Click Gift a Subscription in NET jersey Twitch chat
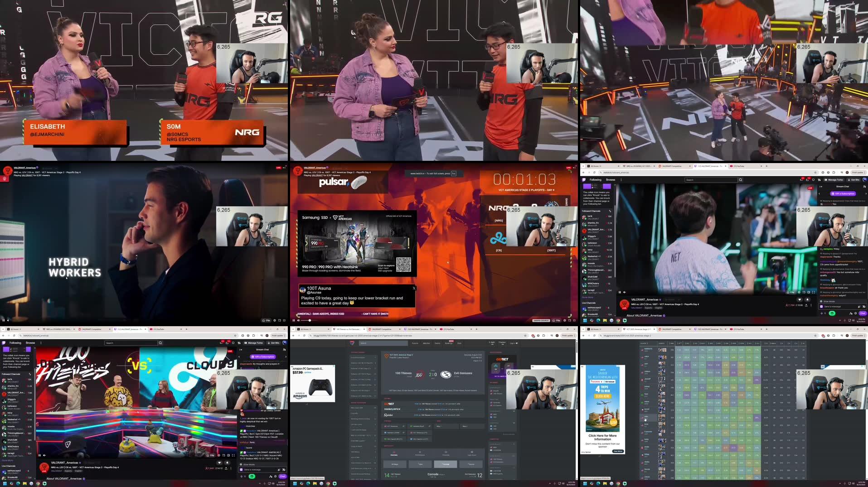The width and height of the screenshot is (868, 487). pyautogui.click(x=843, y=193)
